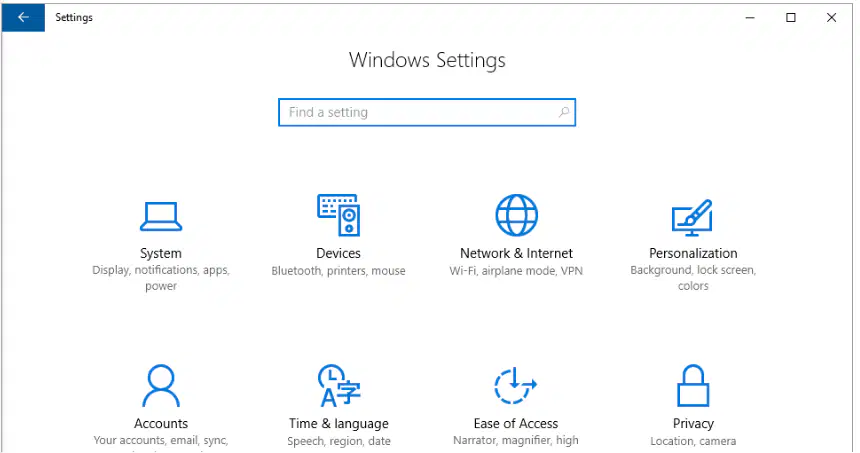Viewport: 860px width, 453px height.
Task: Open Personalization via paintbrush monitor icon
Action: click(x=693, y=217)
